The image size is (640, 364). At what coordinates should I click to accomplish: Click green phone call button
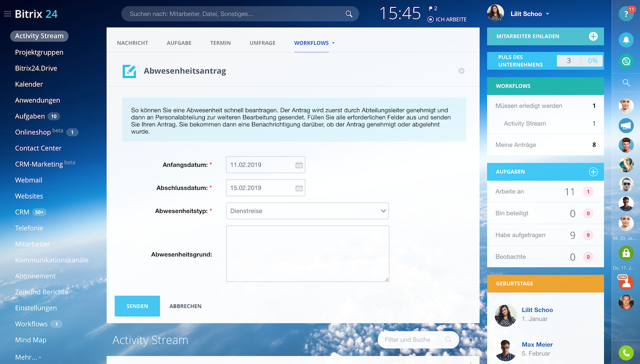click(x=626, y=353)
